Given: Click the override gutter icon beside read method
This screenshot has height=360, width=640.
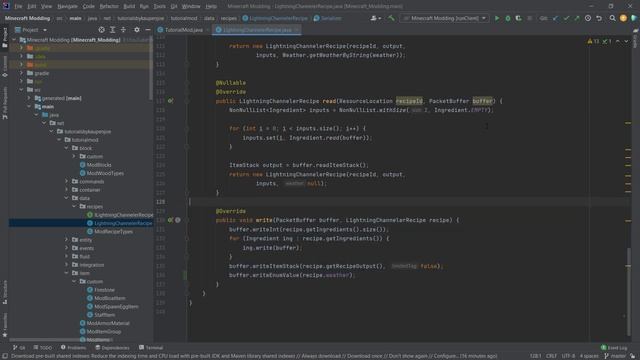Looking at the screenshot, I should click(x=170, y=100).
